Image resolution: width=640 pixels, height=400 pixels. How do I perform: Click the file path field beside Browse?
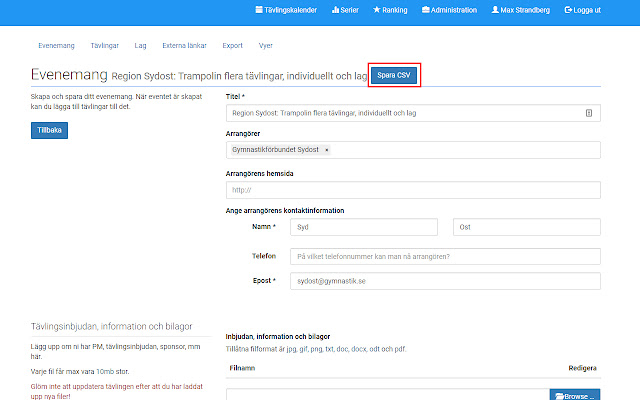coord(388,395)
